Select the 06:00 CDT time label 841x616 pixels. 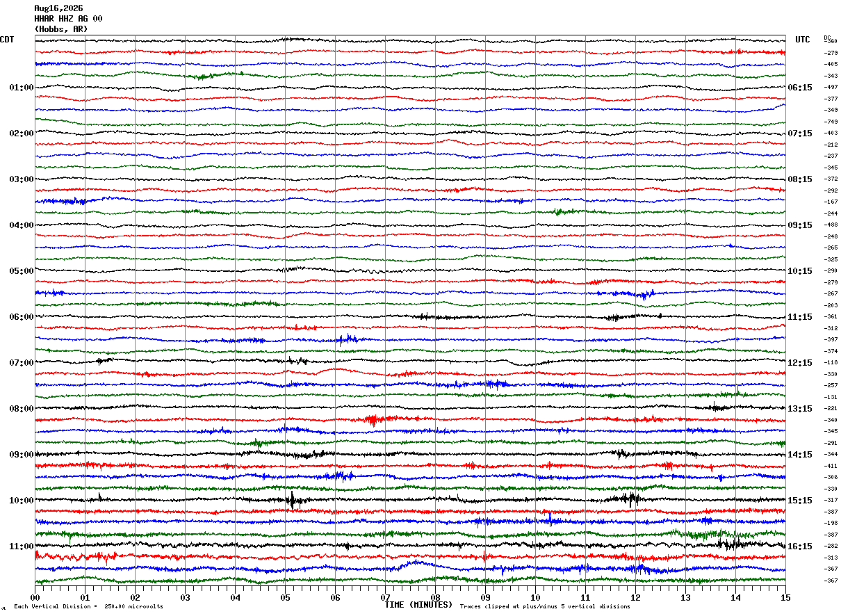[22, 317]
